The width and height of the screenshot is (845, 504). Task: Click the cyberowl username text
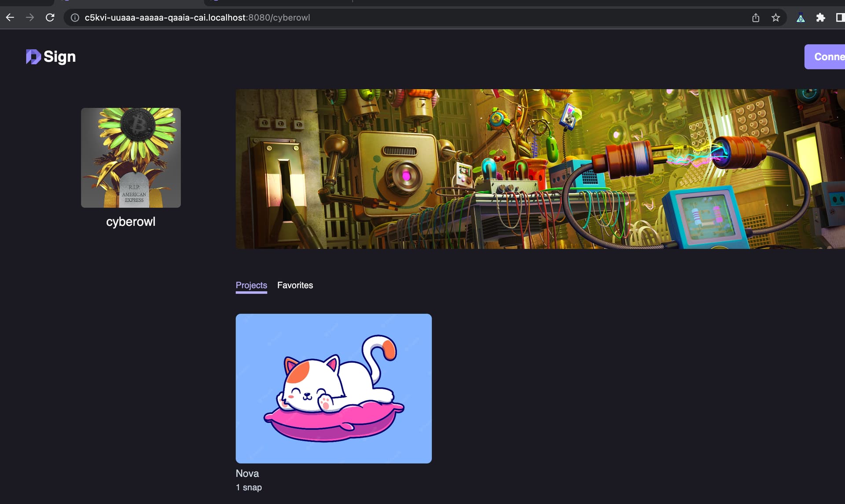coord(131,222)
